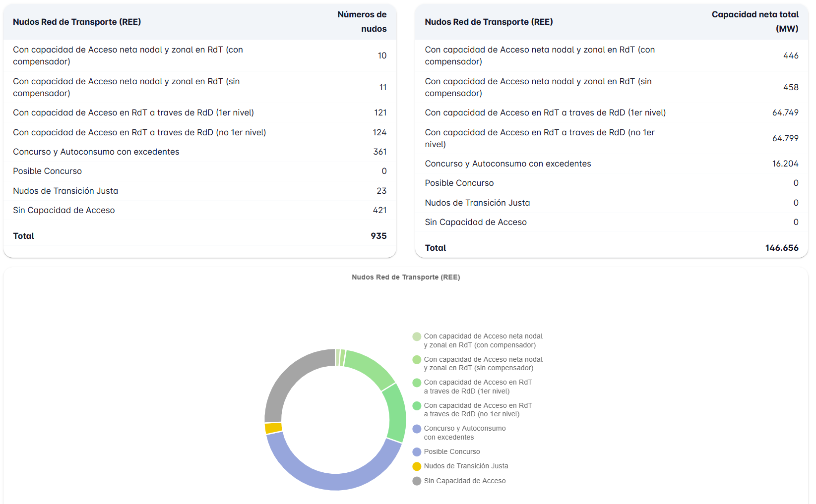Click legend dot for RdD (1er nivel)
Image resolution: width=816 pixels, height=504 pixels.
coord(417,383)
